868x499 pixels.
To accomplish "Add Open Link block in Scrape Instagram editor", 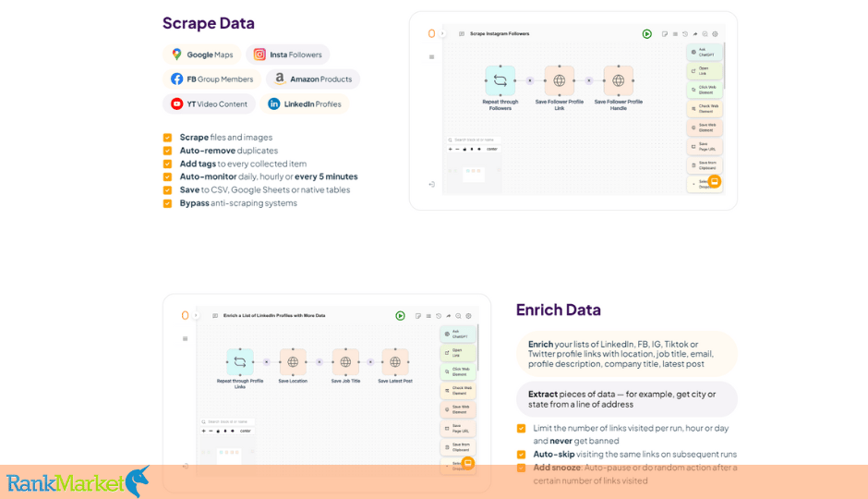I will coord(705,71).
